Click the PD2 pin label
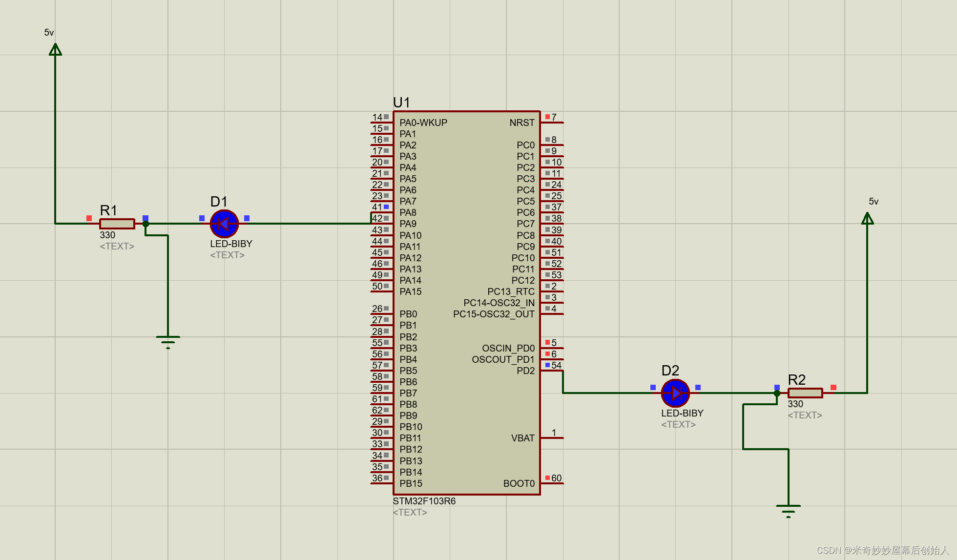 (x=526, y=371)
